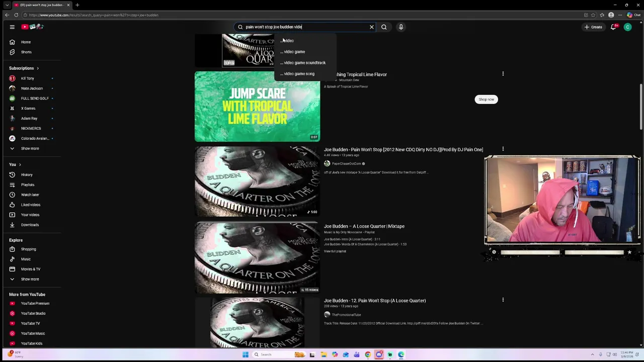Select '... video game song' suggestion
This screenshot has width=644, height=362.
coord(305,74)
